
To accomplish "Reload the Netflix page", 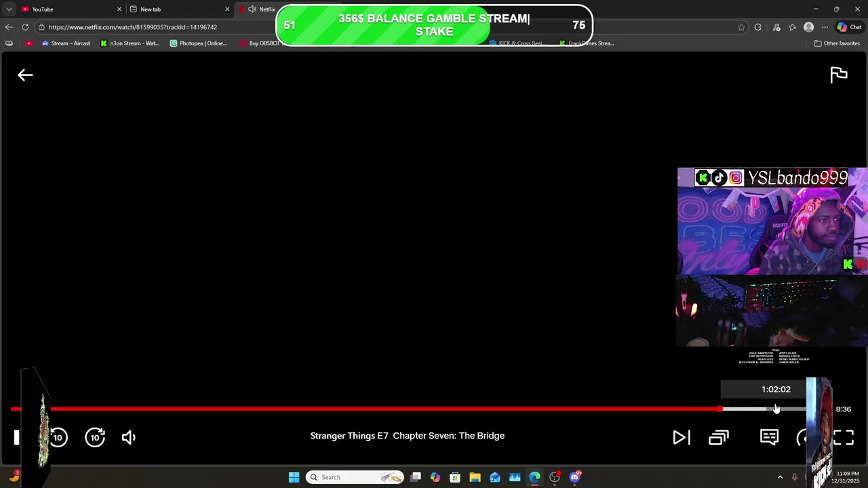I will coord(25,27).
